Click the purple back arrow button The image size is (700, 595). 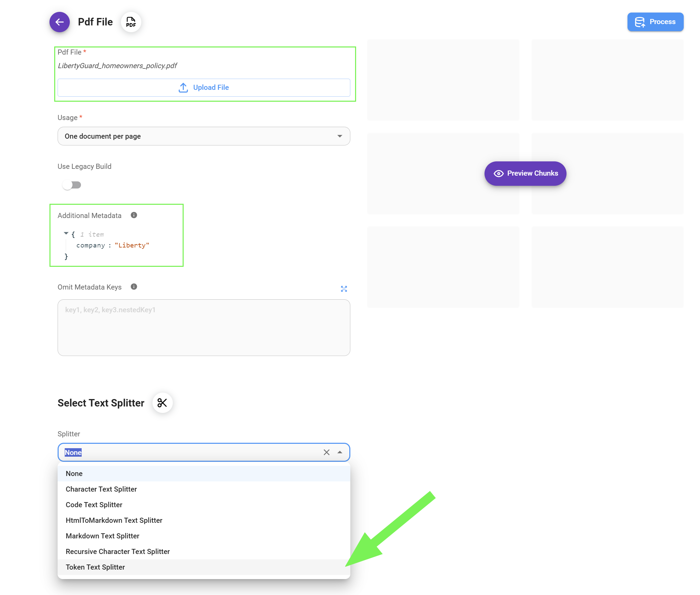pos(60,22)
